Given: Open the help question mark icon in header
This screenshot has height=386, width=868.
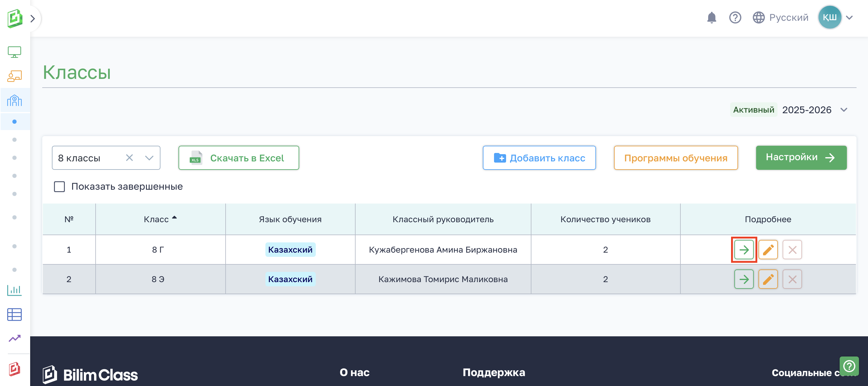Looking at the screenshot, I should click(735, 17).
